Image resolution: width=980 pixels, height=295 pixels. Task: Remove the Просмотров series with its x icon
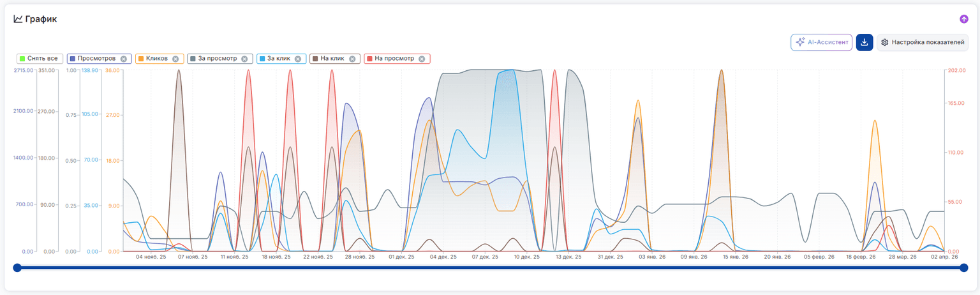click(124, 59)
